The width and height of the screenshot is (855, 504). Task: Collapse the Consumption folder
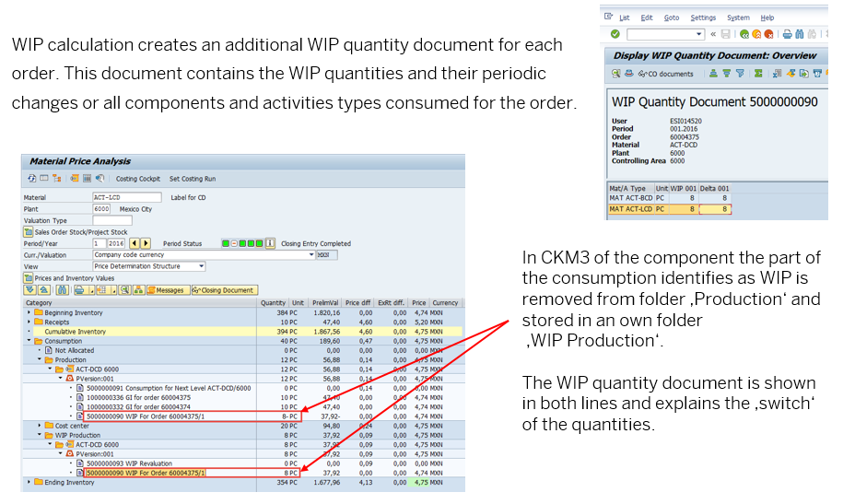pos(29,341)
